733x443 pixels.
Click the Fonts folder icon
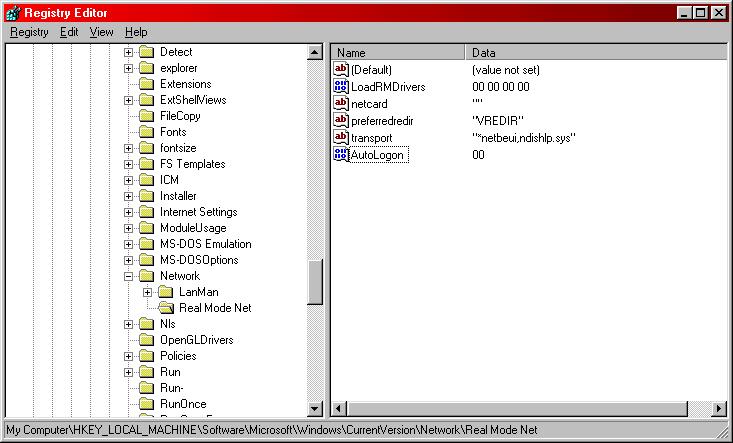pos(147,132)
